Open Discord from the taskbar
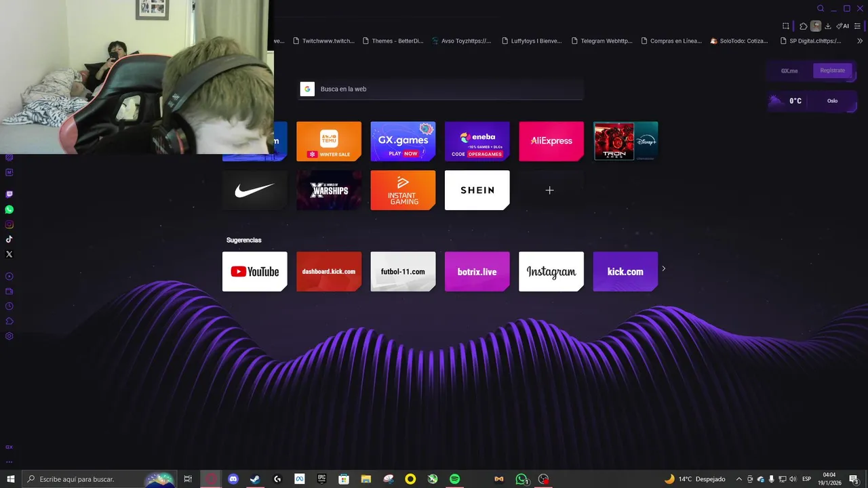Viewport: 868px width, 488px height. coord(233,479)
